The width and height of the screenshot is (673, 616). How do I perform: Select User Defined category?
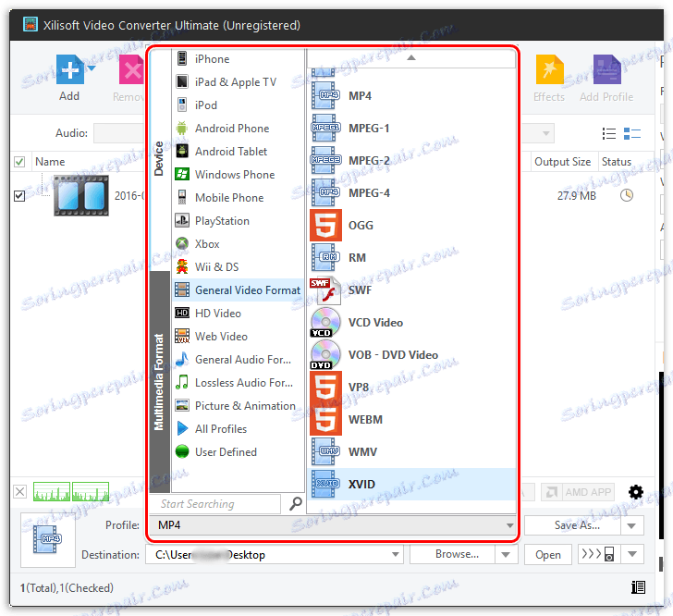point(238,452)
